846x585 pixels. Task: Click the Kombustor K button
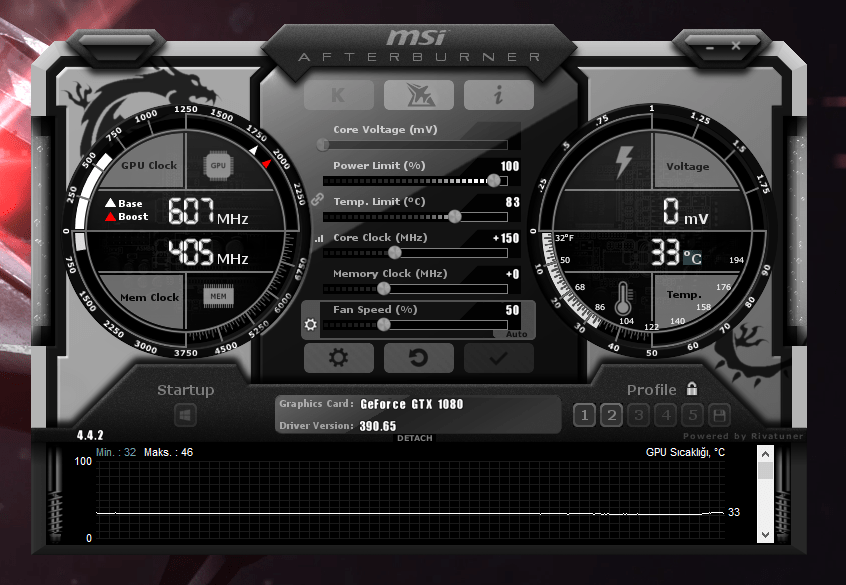coord(339,95)
